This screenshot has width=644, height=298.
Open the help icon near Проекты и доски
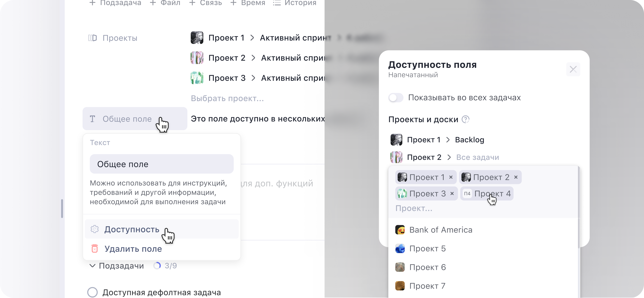point(465,119)
